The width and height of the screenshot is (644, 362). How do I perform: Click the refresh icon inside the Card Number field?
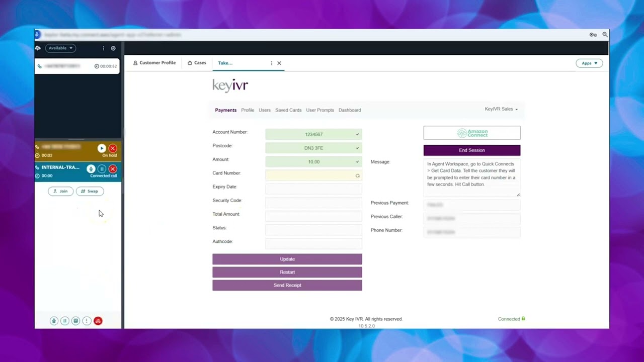point(358,176)
